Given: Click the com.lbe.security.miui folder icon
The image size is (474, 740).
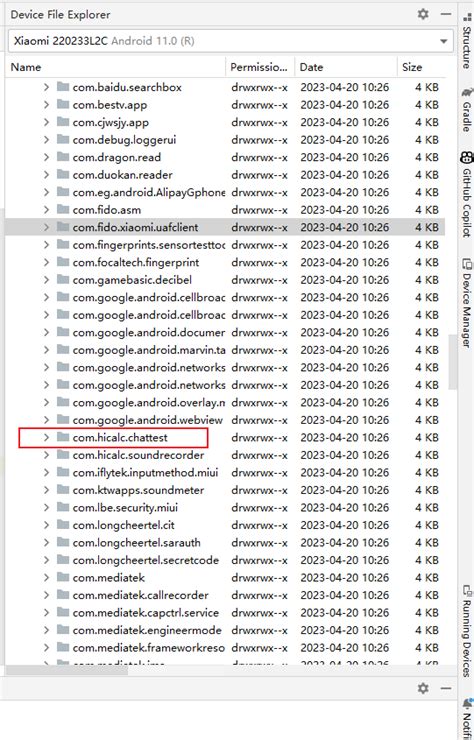Looking at the screenshot, I should [63, 507].
